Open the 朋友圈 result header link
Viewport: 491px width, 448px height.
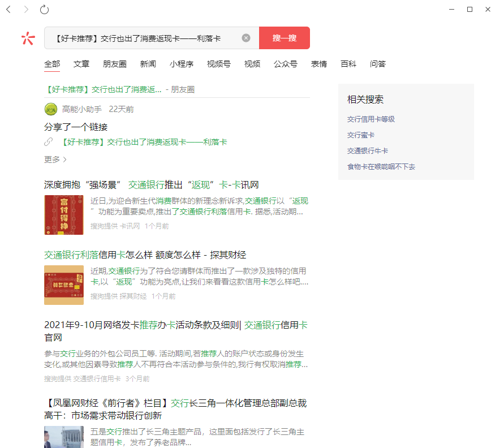(119, 89)
